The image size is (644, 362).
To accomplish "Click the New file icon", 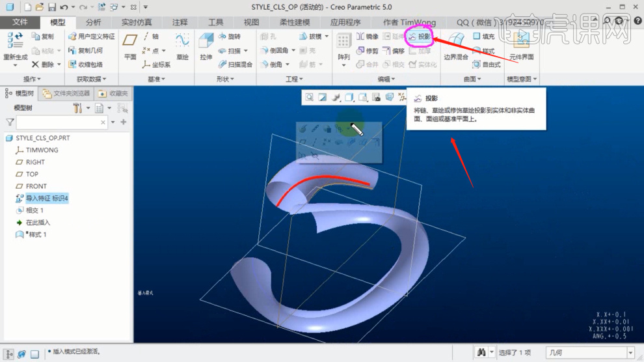I will pos(27,7).
